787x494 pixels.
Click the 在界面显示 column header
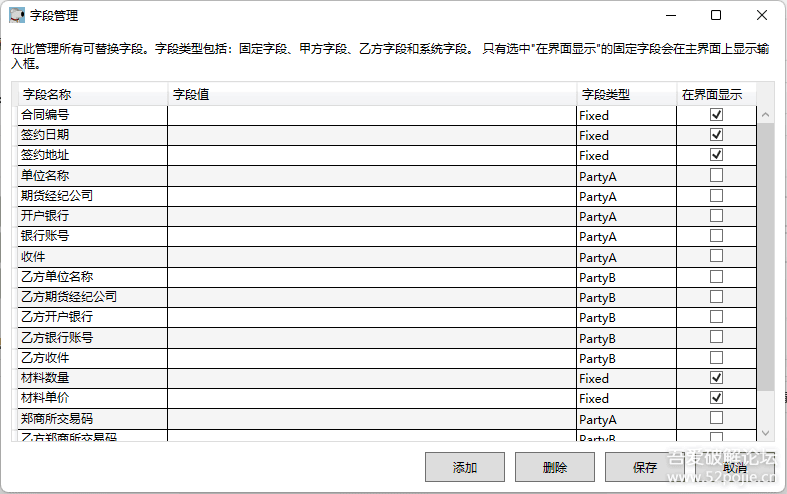pyautogui.click(x=715, y=95)
